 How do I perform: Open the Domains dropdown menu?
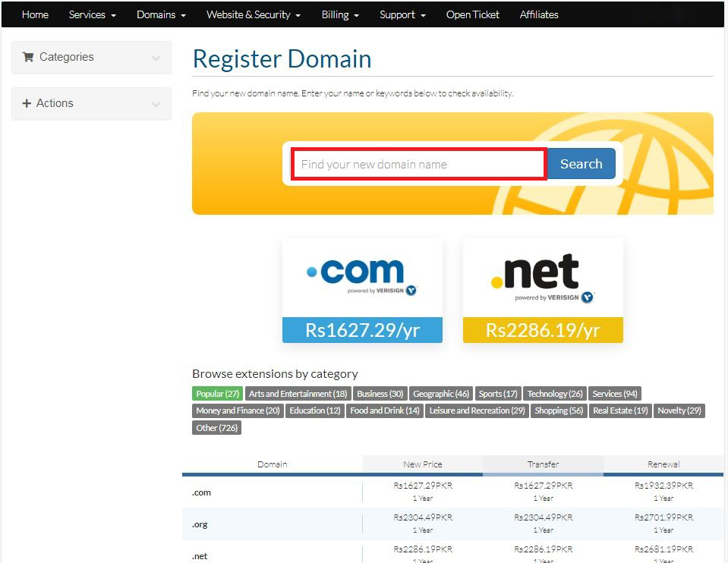tap(161, 14)
